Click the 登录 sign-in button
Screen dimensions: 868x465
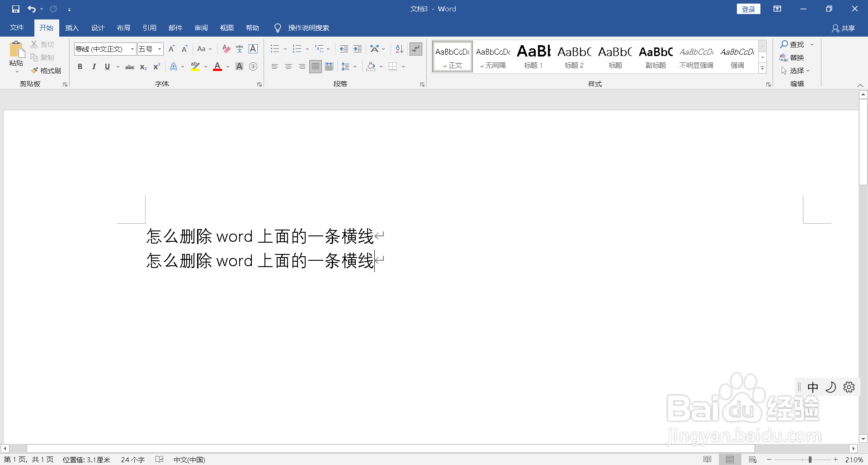pos(748,9)
